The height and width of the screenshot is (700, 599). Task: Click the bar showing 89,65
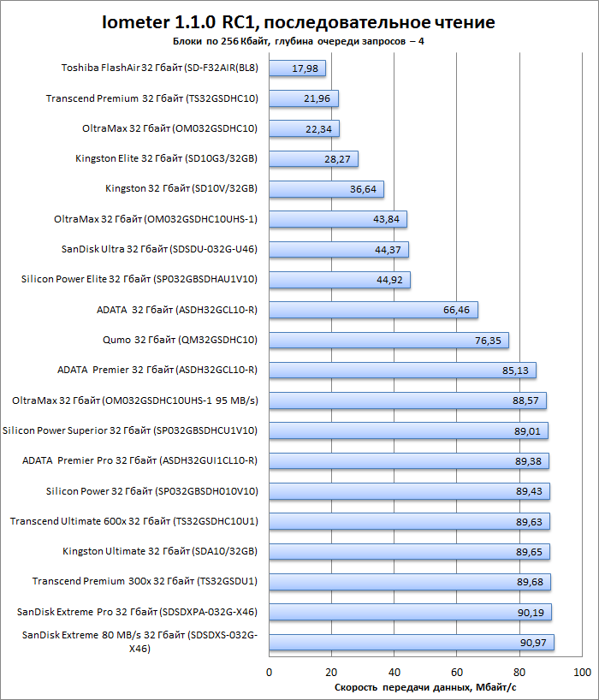point(409,551)
